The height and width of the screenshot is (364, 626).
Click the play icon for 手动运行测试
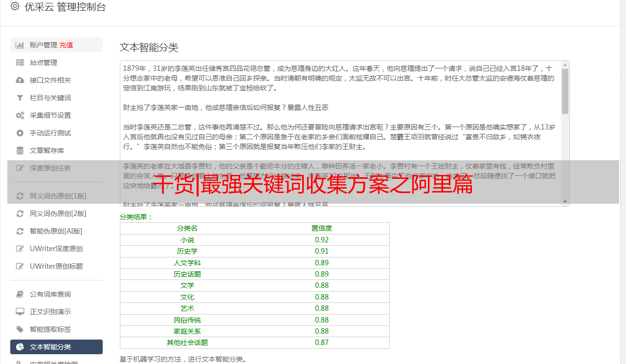[x=20, y=133]
